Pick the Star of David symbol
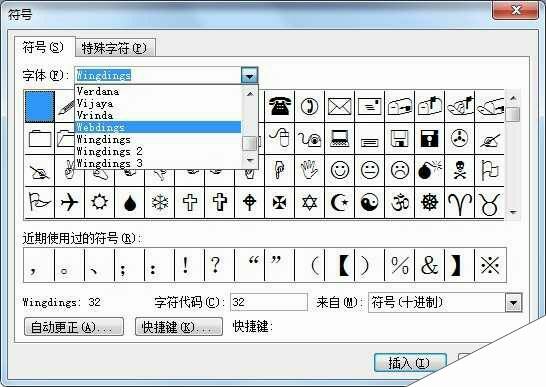The width and height of the screenshot is (546, 387). click(x=310, y=202)
